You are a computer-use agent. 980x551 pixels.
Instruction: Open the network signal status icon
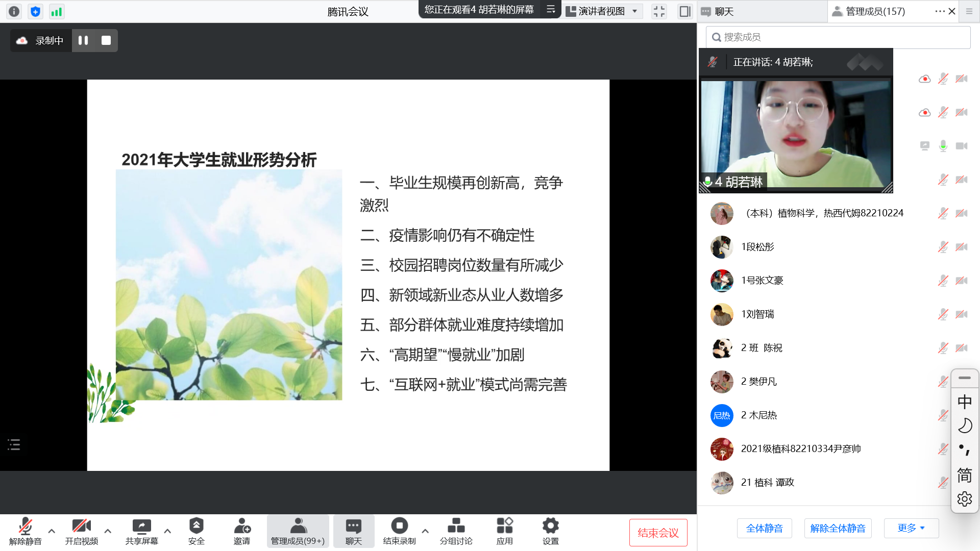[56, 11]
